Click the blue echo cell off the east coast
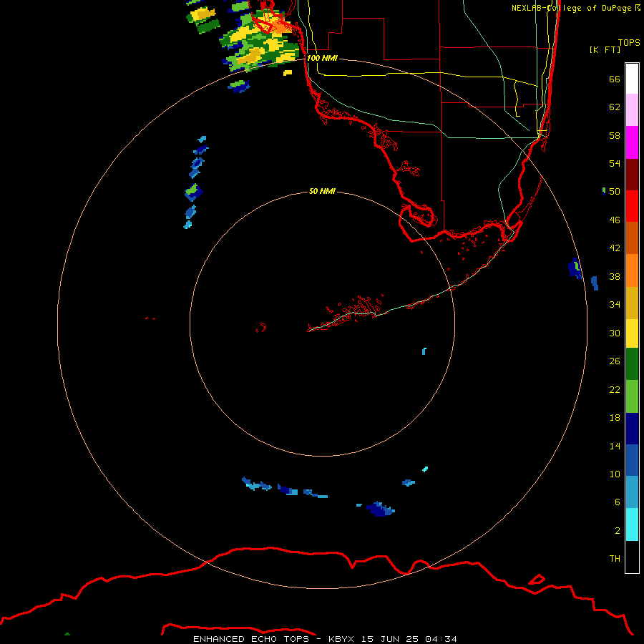The height and width of the screenshot is (644, 644). coord(575,268)
